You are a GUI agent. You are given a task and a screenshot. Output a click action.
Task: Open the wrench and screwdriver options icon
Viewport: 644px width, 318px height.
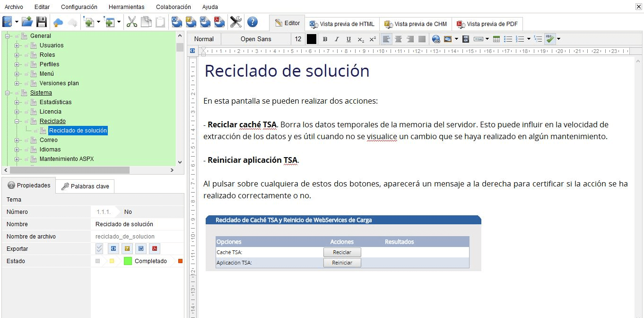pyautogui.click(x=236, y=22)
